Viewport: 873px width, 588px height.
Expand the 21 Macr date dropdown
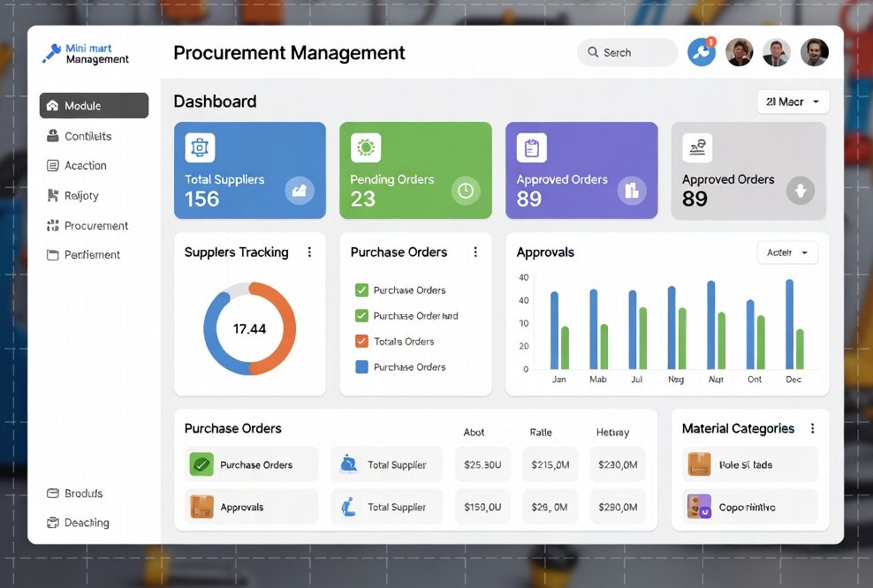(793, 102)
